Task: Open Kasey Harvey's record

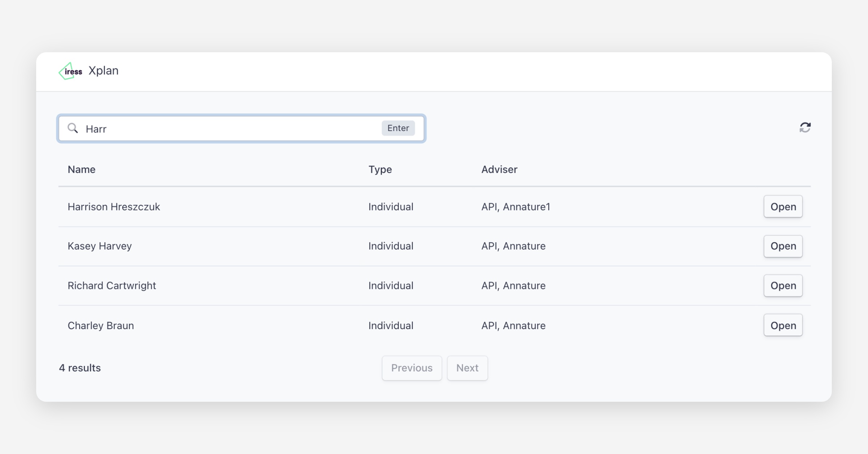Action: coord(783,246)
